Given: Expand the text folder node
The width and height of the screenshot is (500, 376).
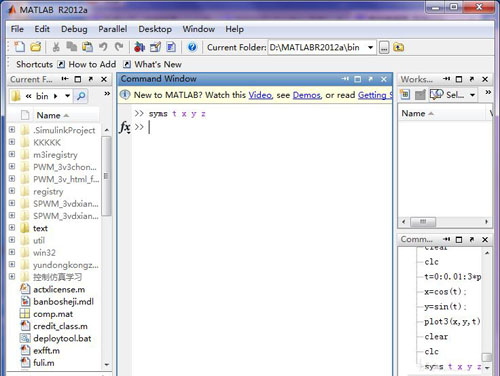Looking at the screenshot, I should point(12,228).
